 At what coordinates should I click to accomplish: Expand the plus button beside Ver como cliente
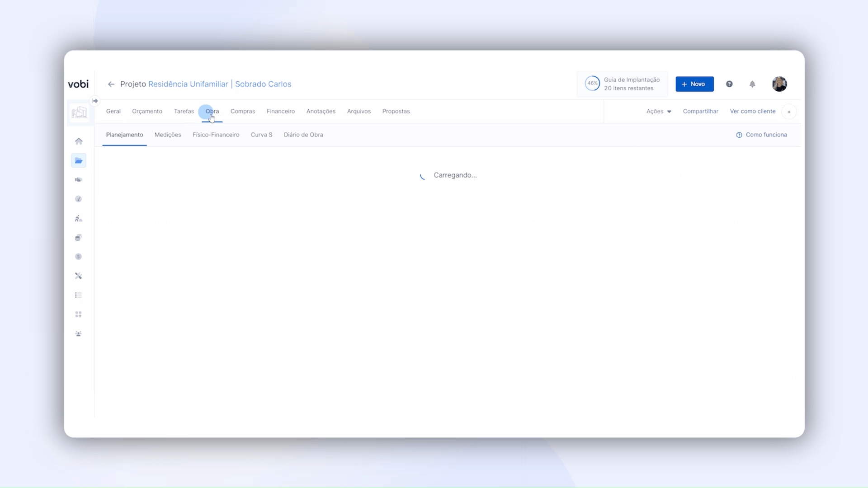coord(789,112)
